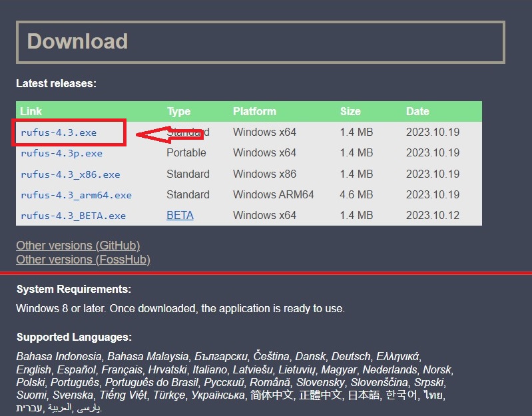Click the Platform column header
The width and height of the screenshot is (532, 416).
pyautogui.click(x=254, y=111)
